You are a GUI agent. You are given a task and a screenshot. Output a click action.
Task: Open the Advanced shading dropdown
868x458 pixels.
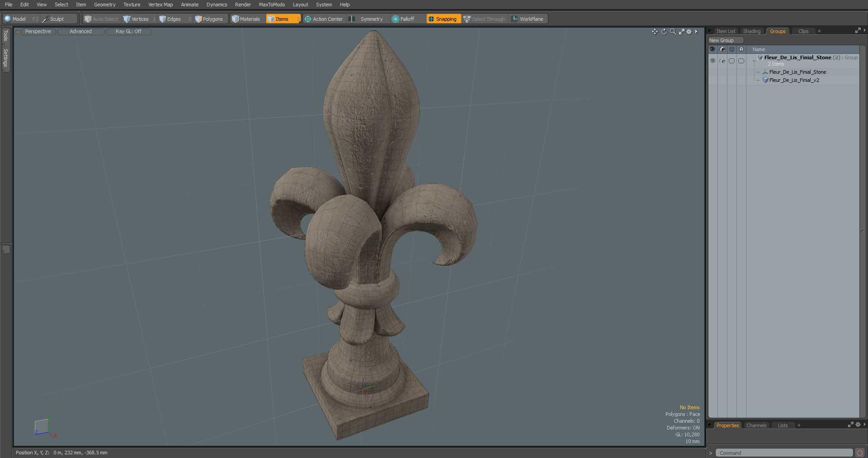(81, 32)
